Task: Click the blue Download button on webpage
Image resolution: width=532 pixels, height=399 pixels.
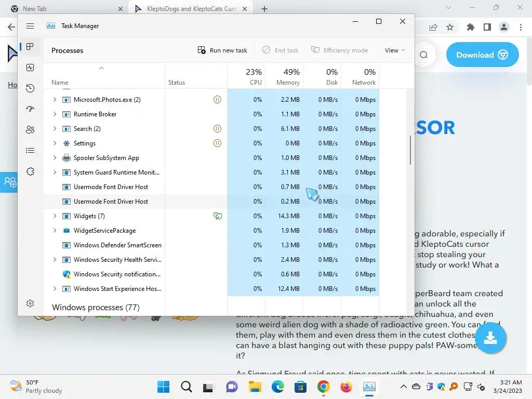Action: [482, 55]
